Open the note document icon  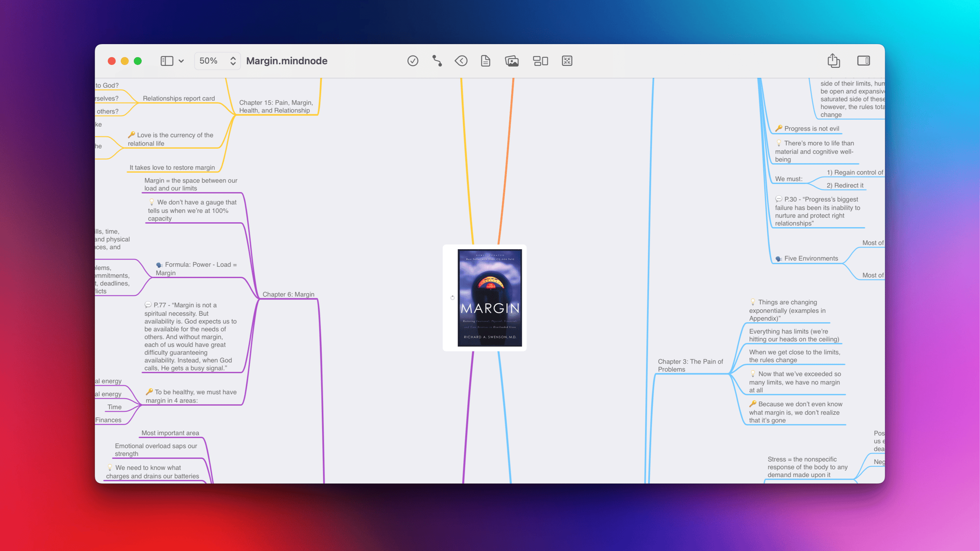485,61
